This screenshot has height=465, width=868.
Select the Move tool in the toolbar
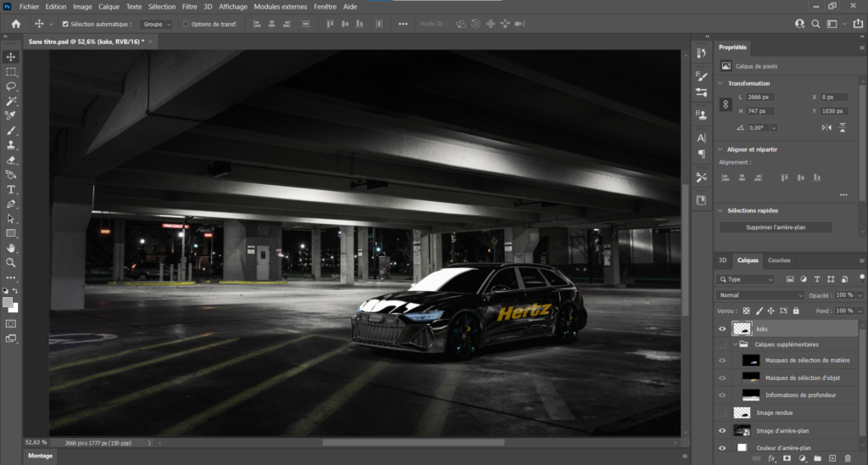(x=11, y=57)
